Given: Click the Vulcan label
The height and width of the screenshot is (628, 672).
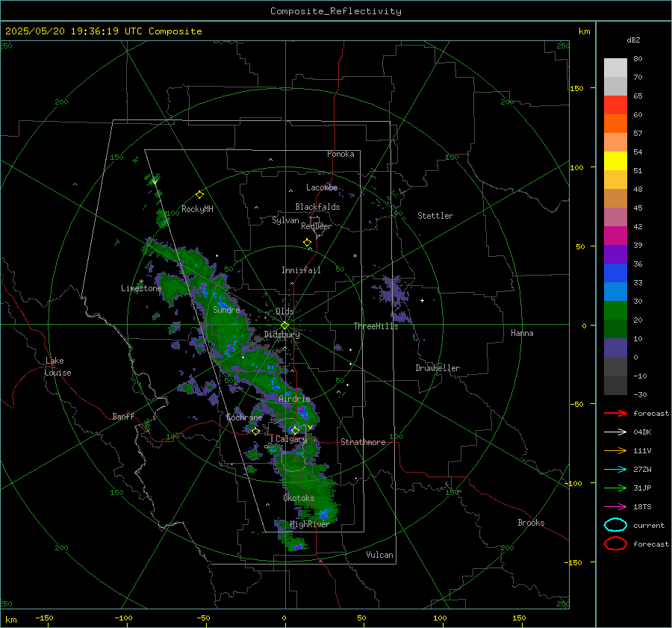Looking at the screenshot, I should click(x=379, y=555).
